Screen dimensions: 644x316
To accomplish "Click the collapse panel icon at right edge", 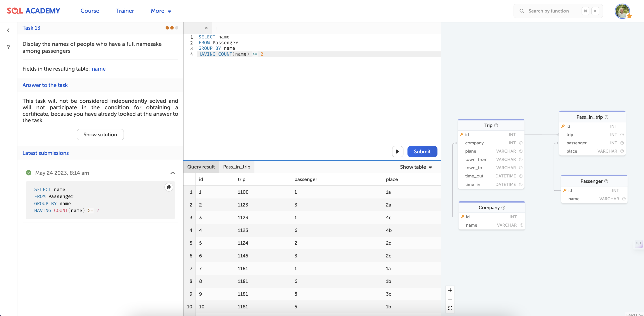I will 638,243.
